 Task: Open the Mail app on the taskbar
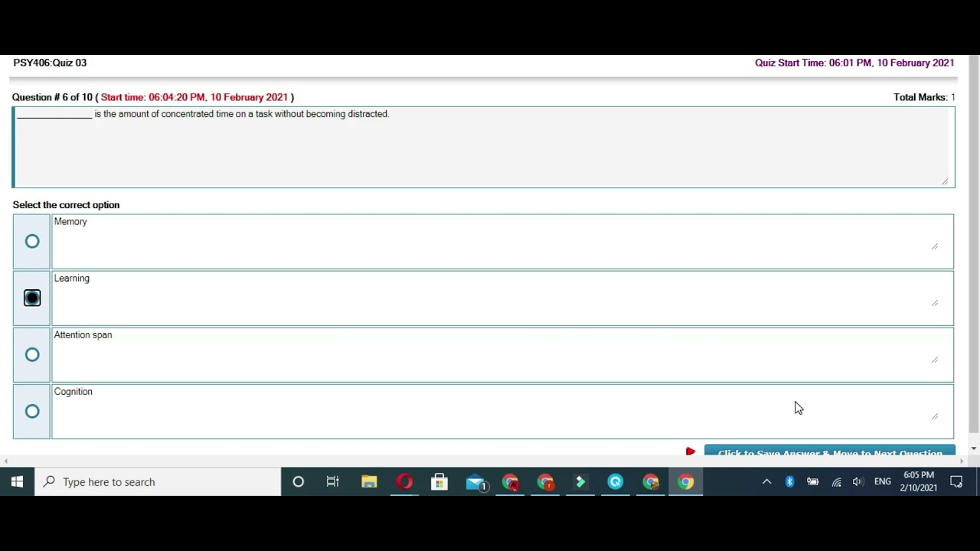[x=475, y=482]
